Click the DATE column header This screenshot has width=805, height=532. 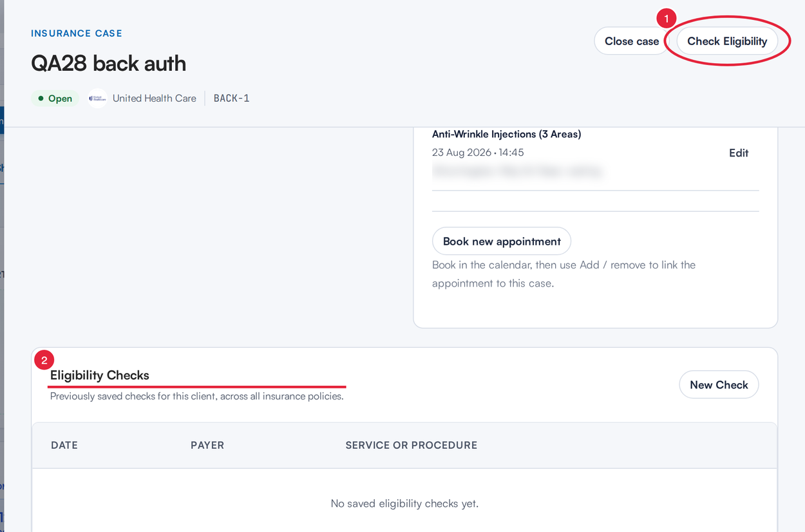[64, 445]
